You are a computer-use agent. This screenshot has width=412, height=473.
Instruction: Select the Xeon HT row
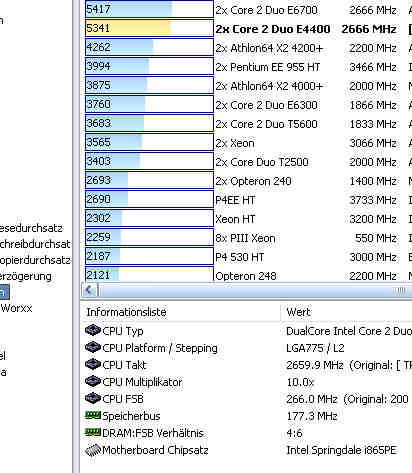pyautogui.click(x=248, y=219)
